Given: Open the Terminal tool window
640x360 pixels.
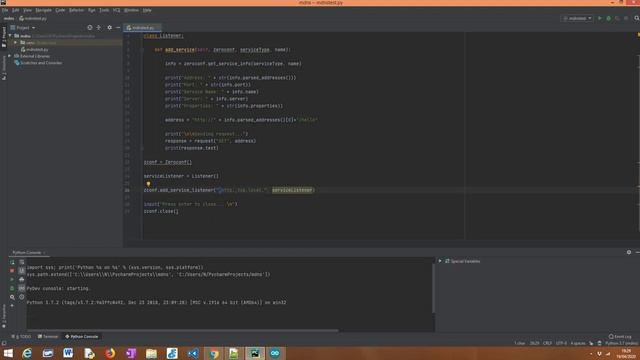Looking at the screenshot, I should pos(48,336).
